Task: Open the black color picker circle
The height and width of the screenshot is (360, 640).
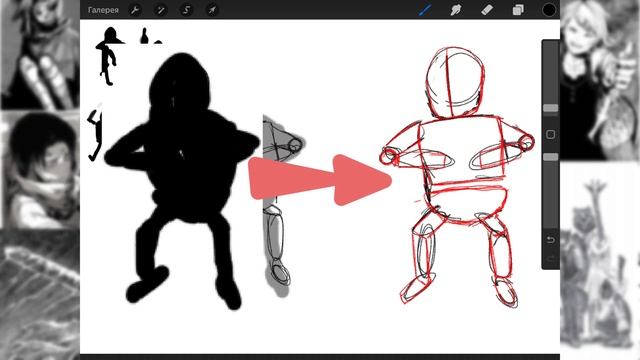Action: pos(549,10)
